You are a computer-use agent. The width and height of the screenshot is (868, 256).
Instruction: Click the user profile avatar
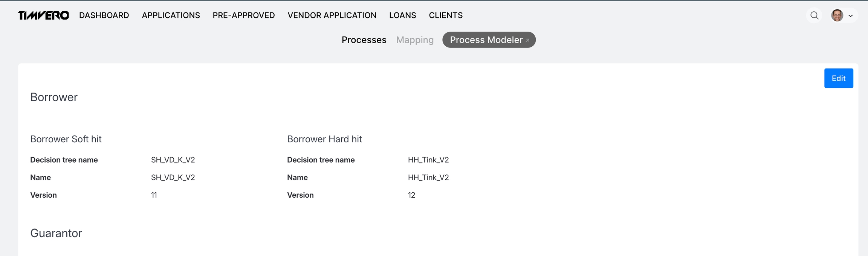tap(837, 15)
